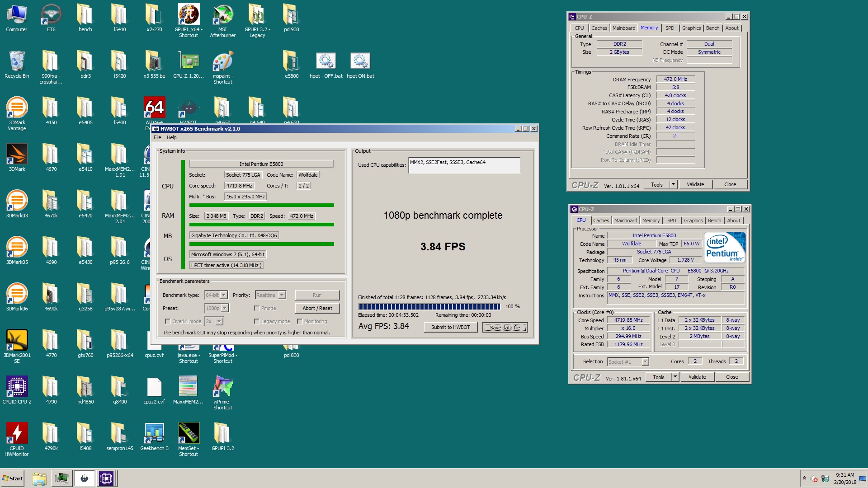Viewport: 868px width, 488px height.
Task: Switch to About tab in upper CPU-Z window
Action: [731, 28]
